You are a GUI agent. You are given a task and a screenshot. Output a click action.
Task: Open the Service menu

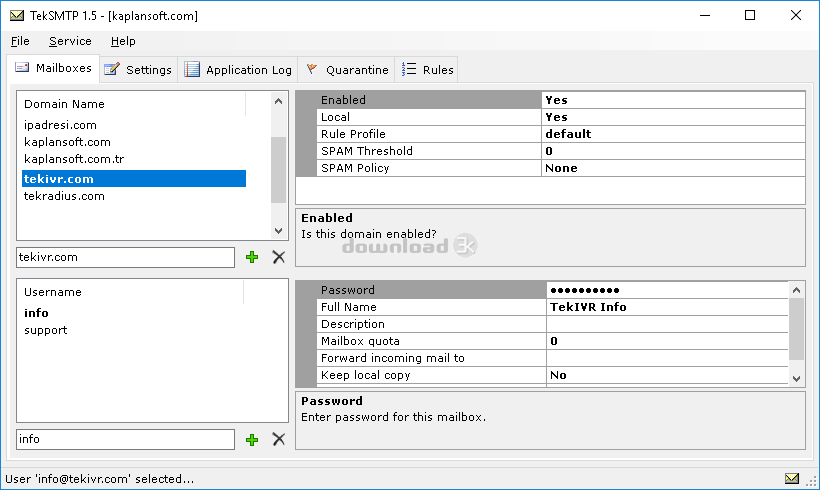[x=70, y=41]
